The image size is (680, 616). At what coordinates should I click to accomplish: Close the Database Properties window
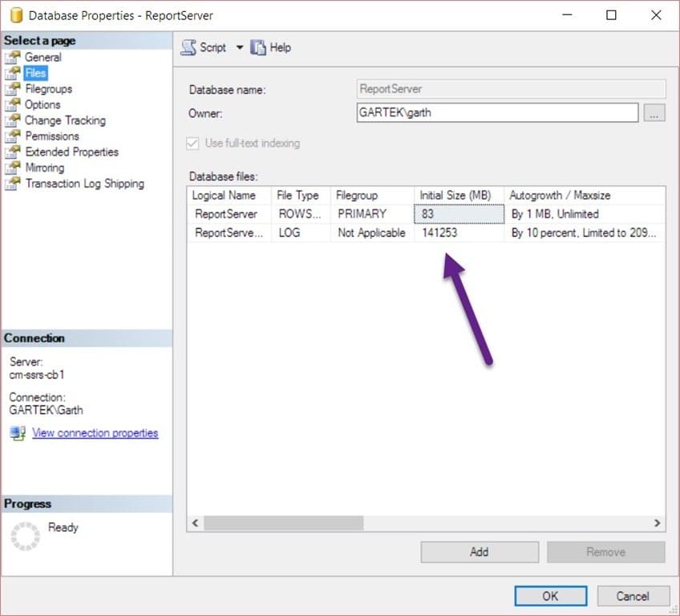(656, 15)
